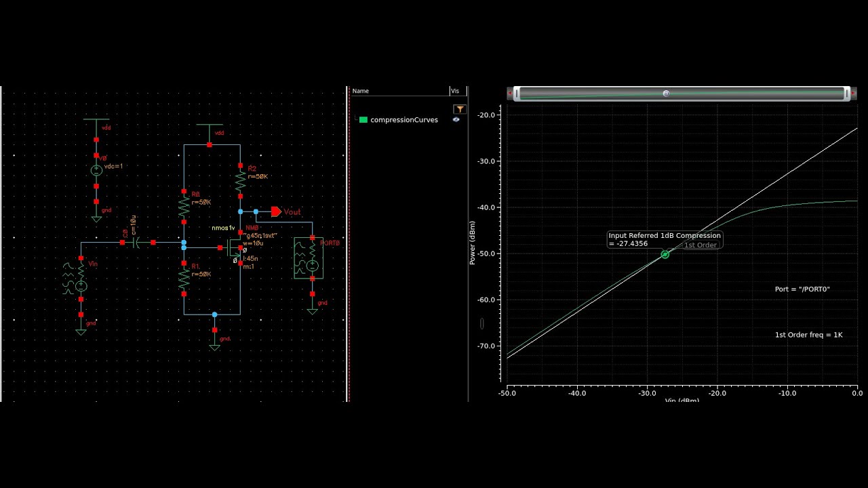
Task: Click the 'm:1' multiplier text
Action: [x=248, y=267]
